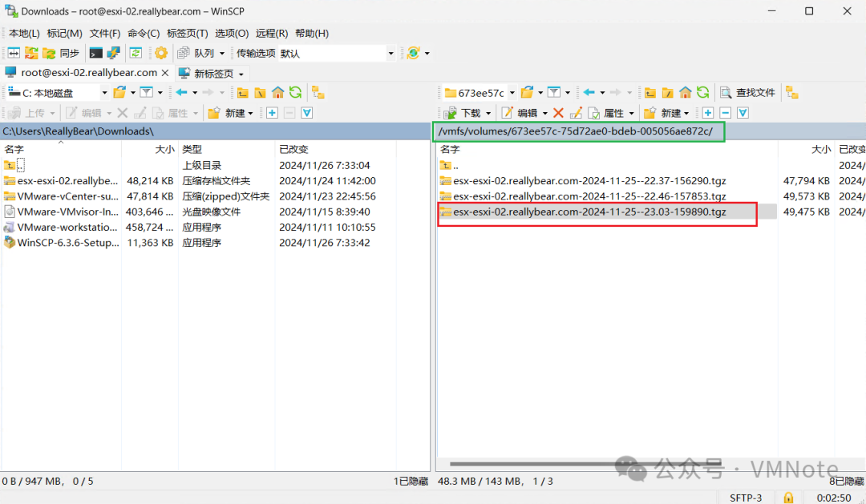Click remote 属性 properties button
866x504 pixels.
(x=606, y=113)
